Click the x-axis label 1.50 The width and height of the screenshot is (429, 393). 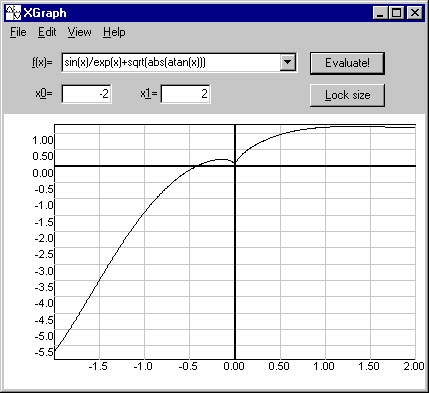pos(369,366)
